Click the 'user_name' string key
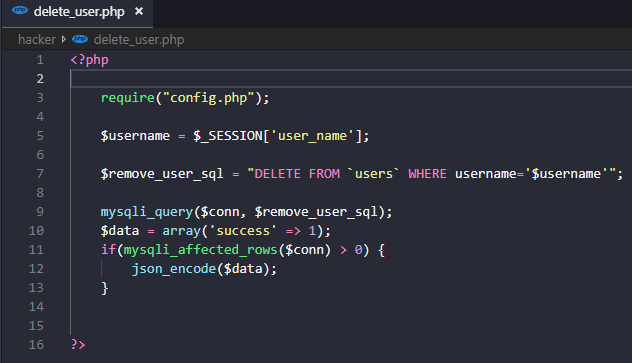 (x=312, y=136)
